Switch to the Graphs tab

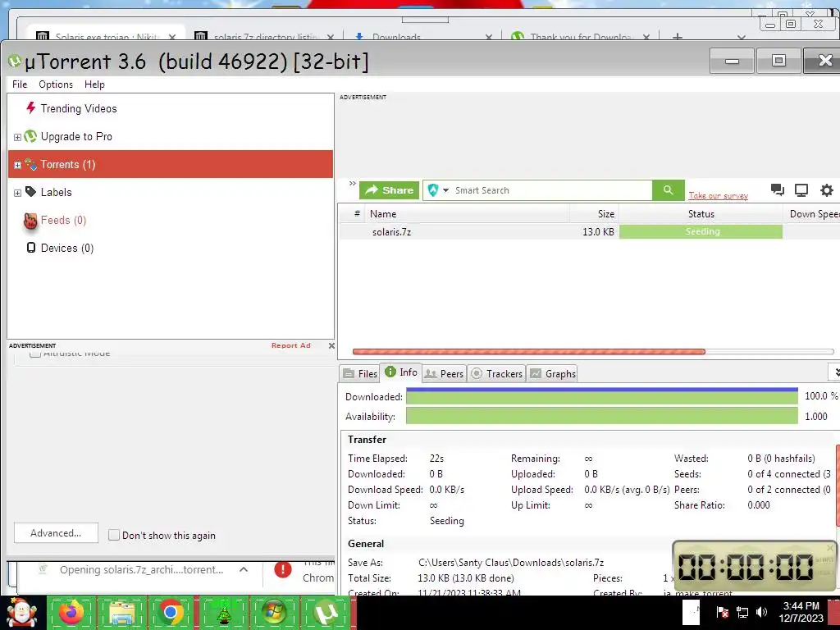(553, 373)
